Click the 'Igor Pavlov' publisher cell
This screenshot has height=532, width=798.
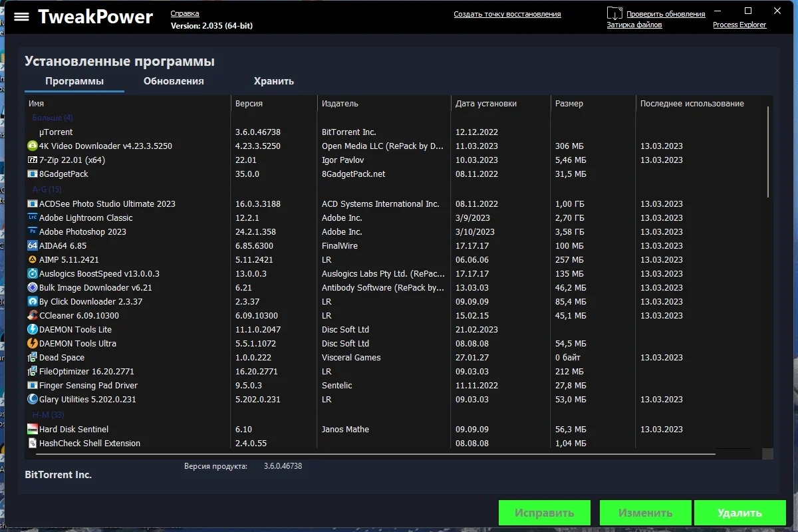tap(342, 160)
